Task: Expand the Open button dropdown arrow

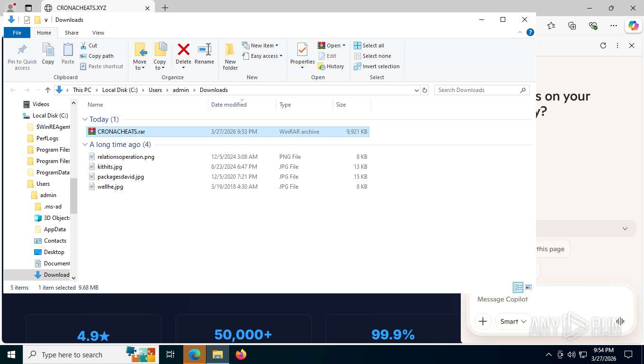Action: point(344,45)
